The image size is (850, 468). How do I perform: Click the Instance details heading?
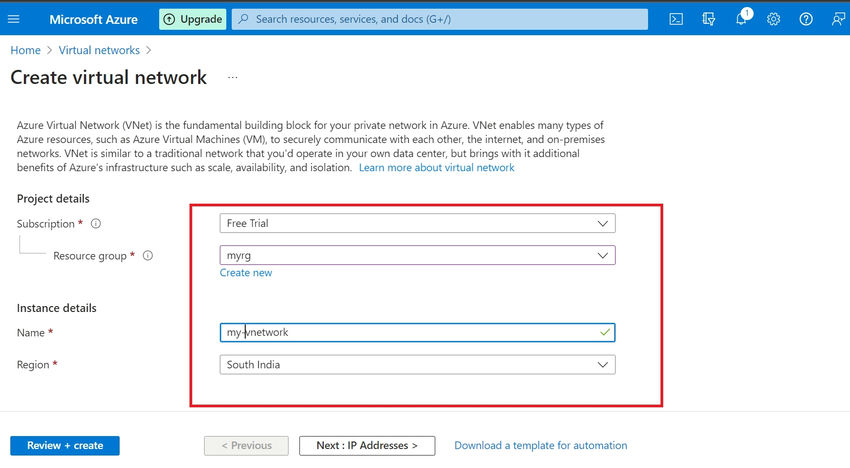click(x=56, y=308)
